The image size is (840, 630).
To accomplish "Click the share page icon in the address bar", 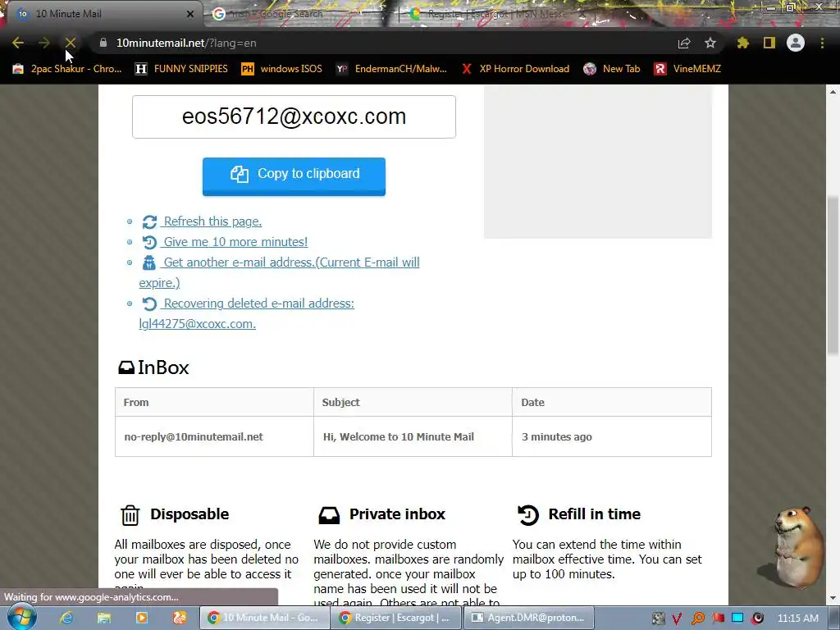I will coord(684,43).
